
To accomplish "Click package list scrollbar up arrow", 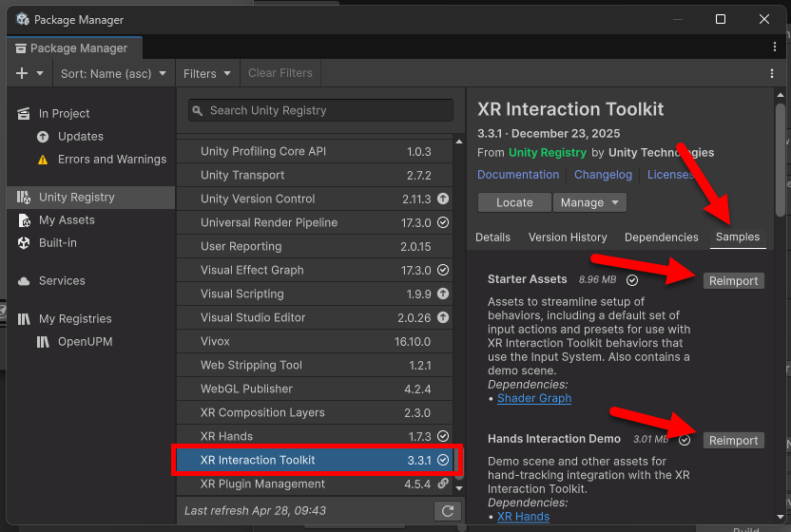I will 458,142.
